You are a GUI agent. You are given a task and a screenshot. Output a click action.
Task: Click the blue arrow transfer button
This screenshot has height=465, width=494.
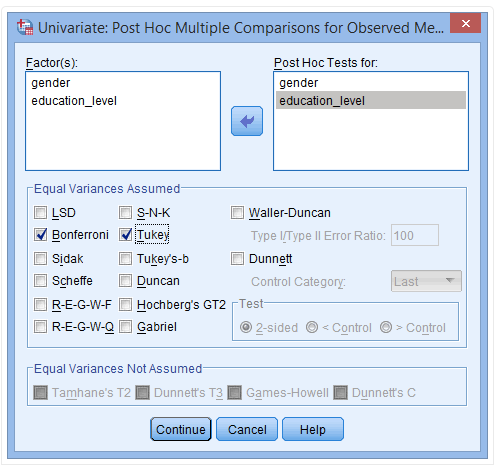247,121
